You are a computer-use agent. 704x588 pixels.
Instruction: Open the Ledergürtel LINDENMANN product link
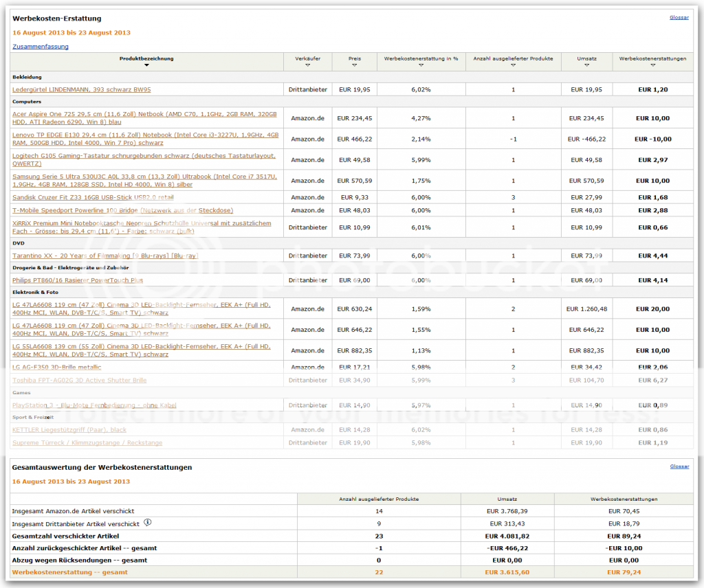tap(82, 89)
